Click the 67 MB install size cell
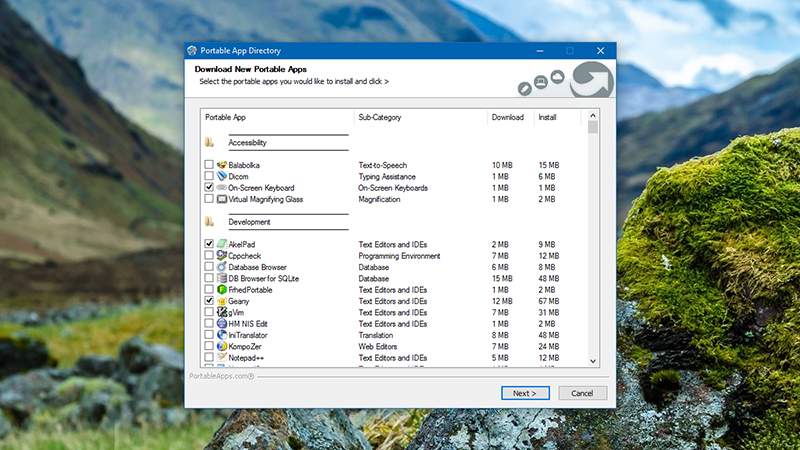Viewport: 800px width, 450px height. (x=549, y=301)
